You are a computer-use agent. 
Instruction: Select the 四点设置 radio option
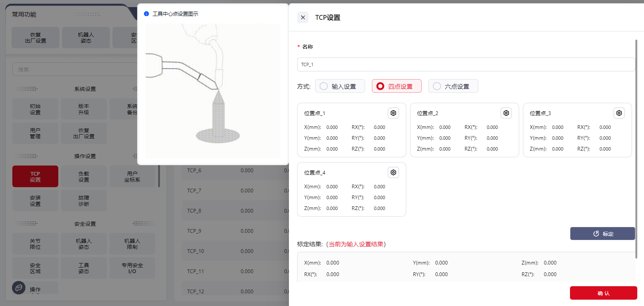coord(380,86)
